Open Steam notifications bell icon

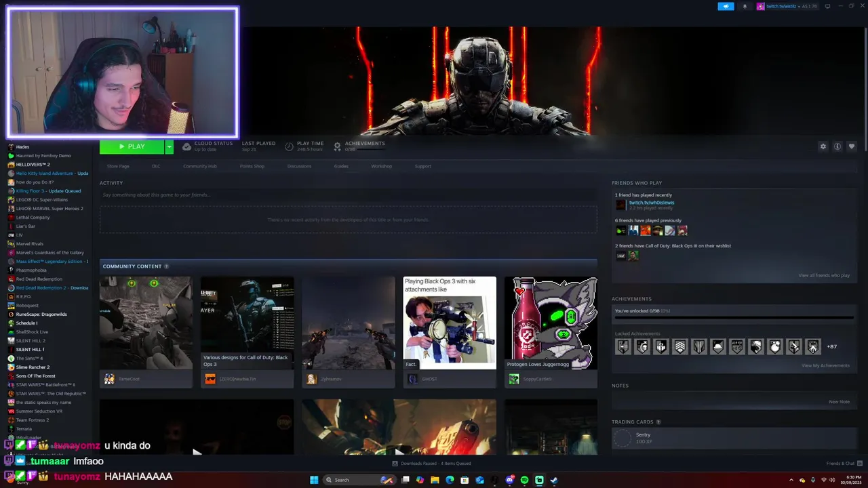coord(745,6)
